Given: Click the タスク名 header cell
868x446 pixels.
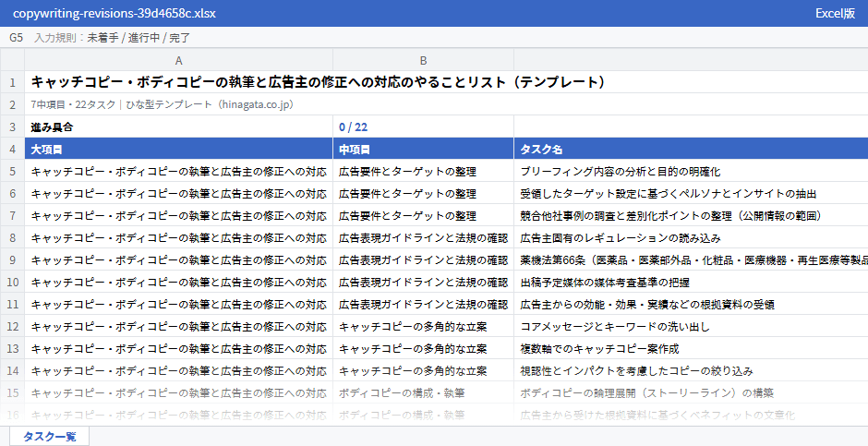Looking at the screenshot, I should tap(691, 150).
